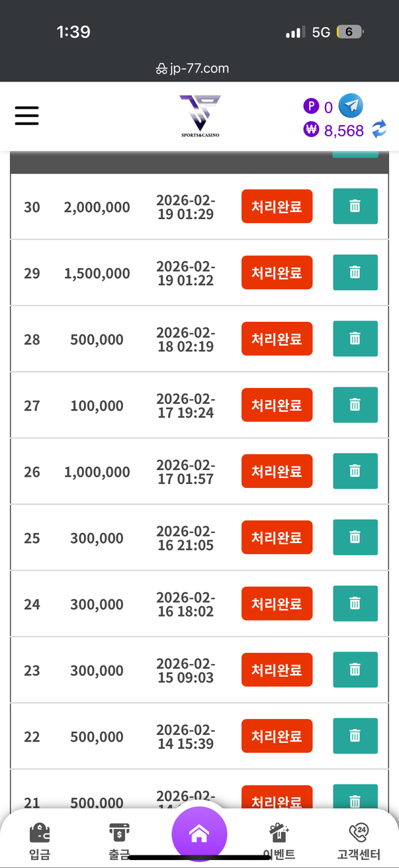This screenshot has height=868, width=399.
Task: Open the hamburger menu
Action: (x=27, y=116)
